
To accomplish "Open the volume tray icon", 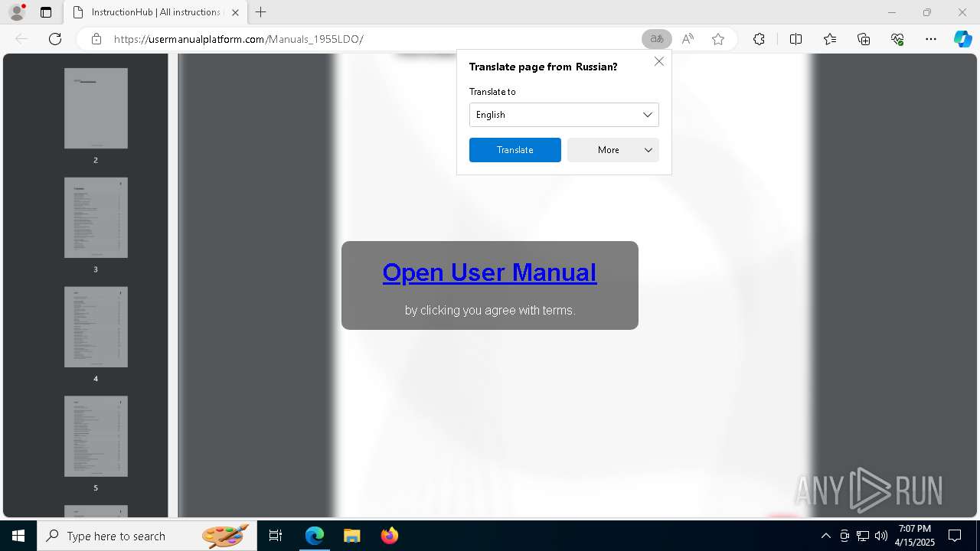I will [881, 536].
